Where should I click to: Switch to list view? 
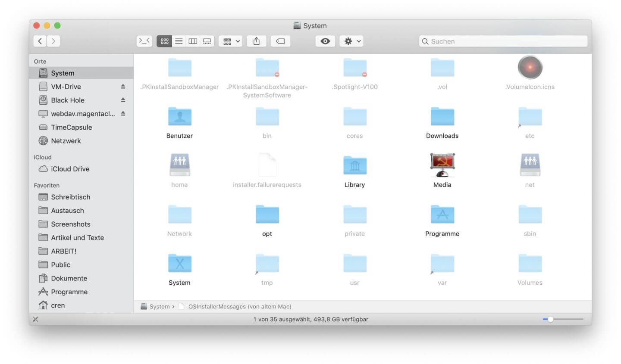(x=179, y=41)
